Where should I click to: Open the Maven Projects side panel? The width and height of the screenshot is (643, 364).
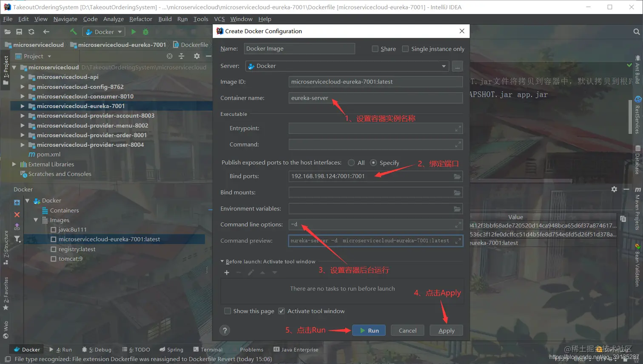[637, 208]
